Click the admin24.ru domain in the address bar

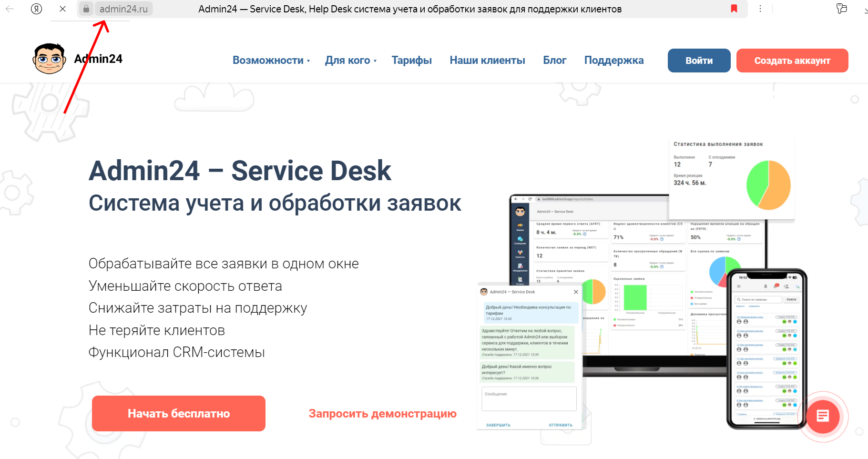[x=123, y=9]
